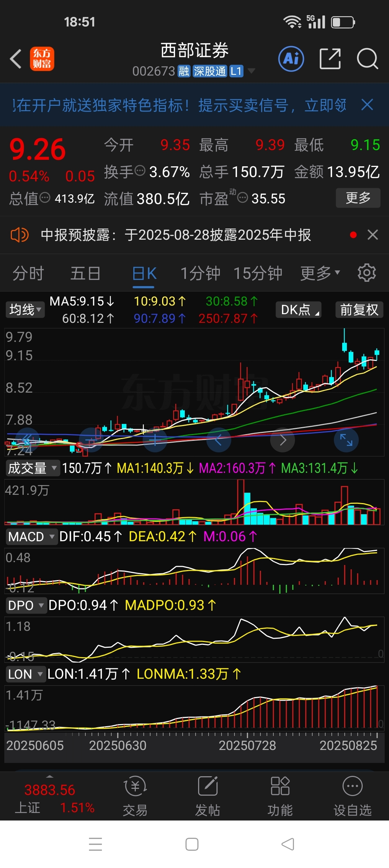This screenshot has width=389, height=868.
Task: Tap the 换手 info circle icon
Action: coord(140,170)
